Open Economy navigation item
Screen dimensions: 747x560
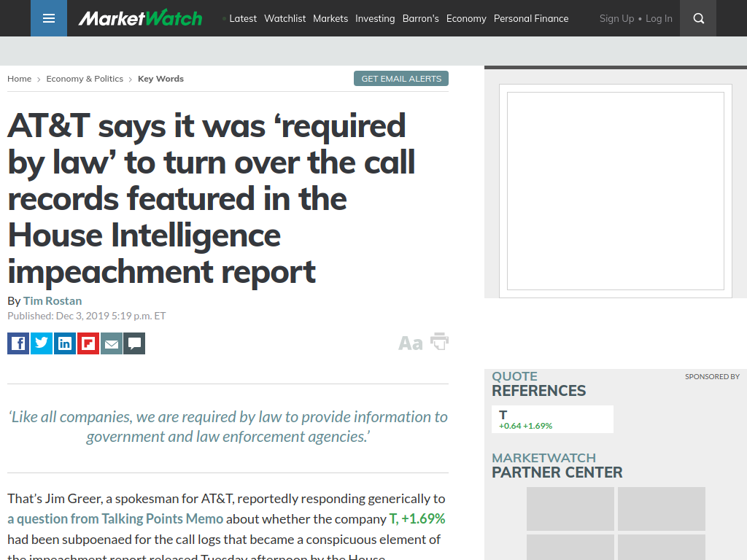pos(466,18)
